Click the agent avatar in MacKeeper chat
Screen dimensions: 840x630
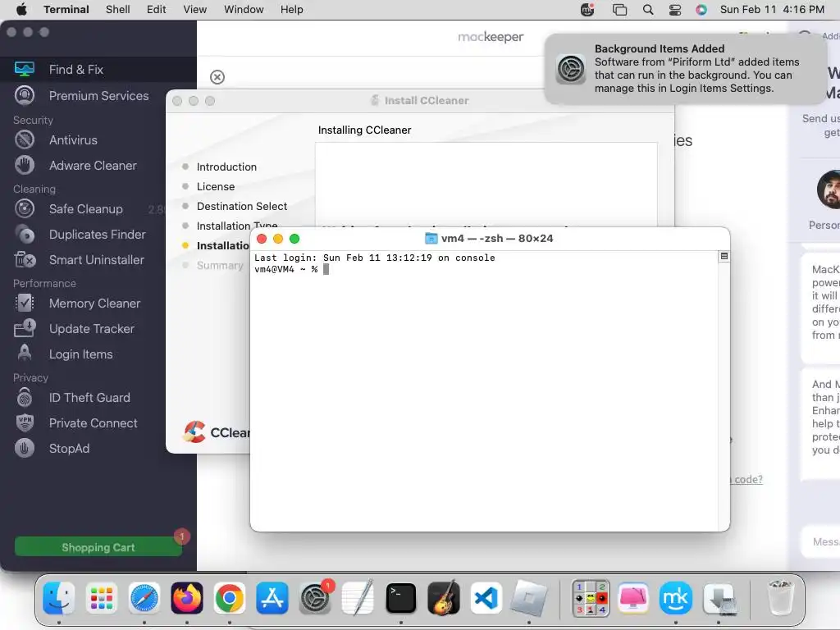click(x=829, y=189)
